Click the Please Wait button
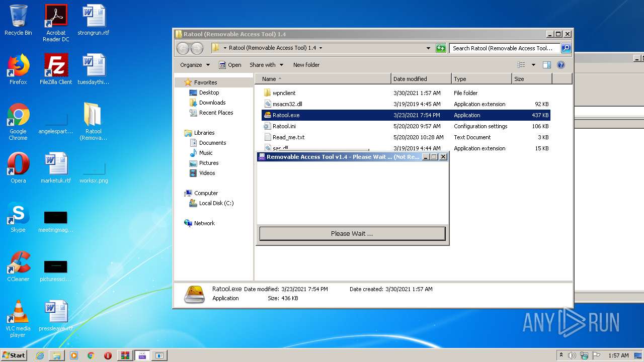 tap(352, 234)
